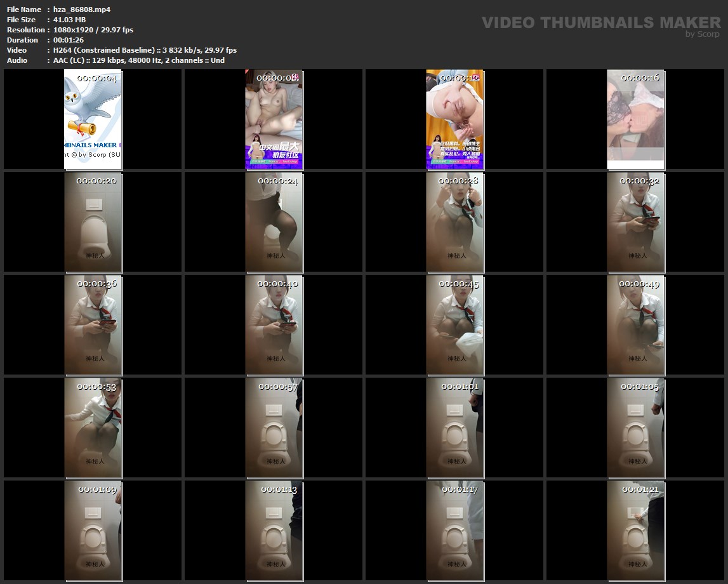Open the frame at timestamp 00:00:57
728x584 pixels.
pyautogui.click(x=274, y=428)
